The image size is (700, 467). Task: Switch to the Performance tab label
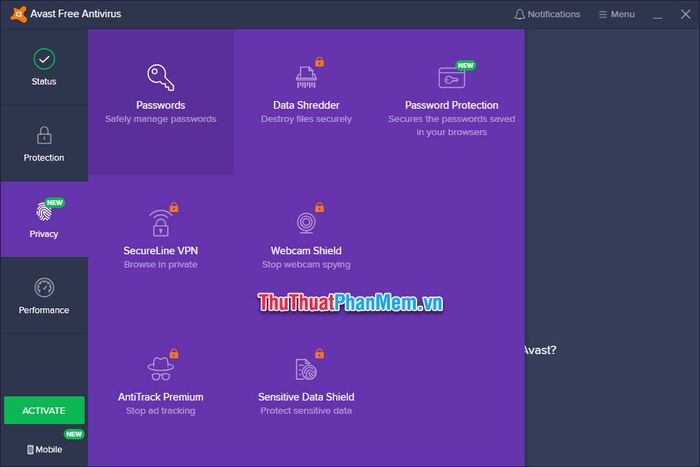coord(44,310)
